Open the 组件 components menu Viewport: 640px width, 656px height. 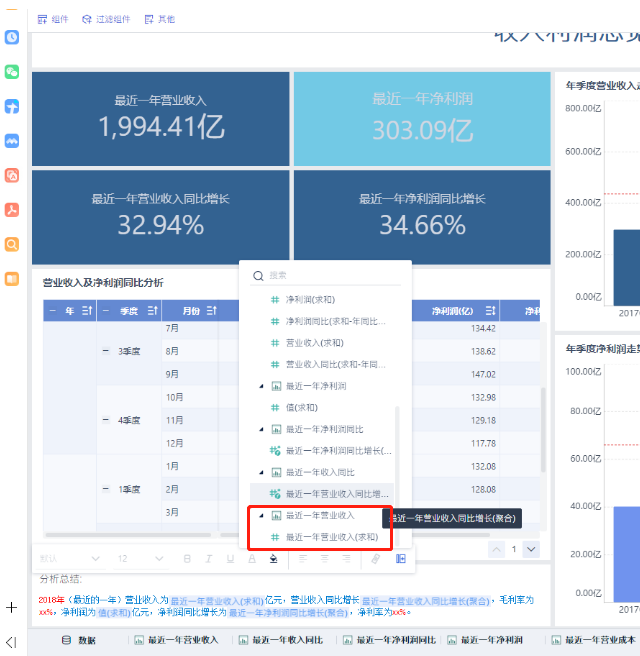coord(53,19)
